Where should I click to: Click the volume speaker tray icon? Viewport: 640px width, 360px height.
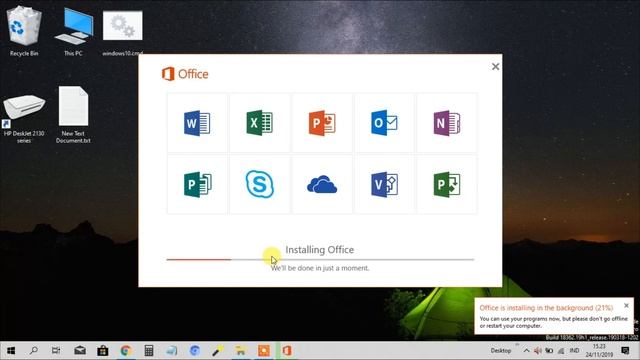pos(538,351)
